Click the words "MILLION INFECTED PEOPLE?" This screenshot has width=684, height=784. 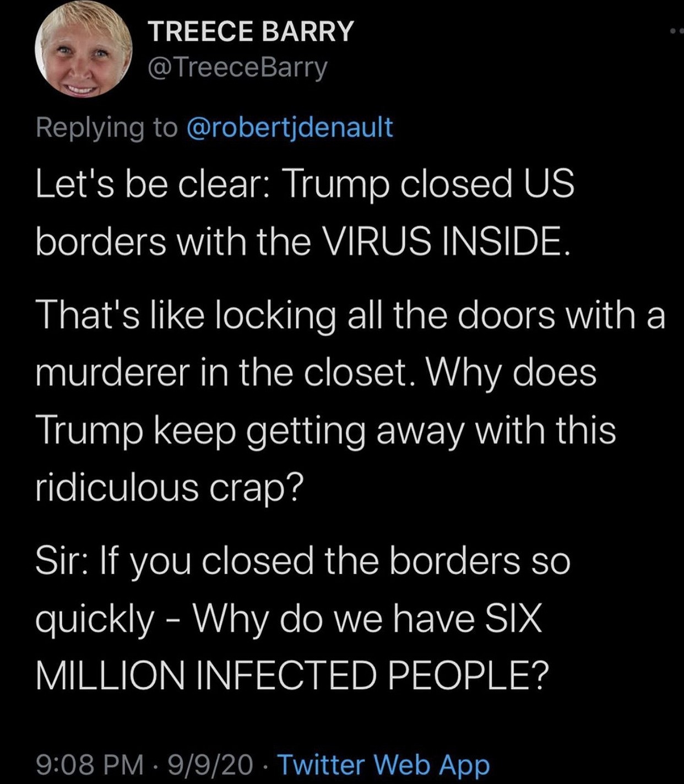(x=292, y=674)
